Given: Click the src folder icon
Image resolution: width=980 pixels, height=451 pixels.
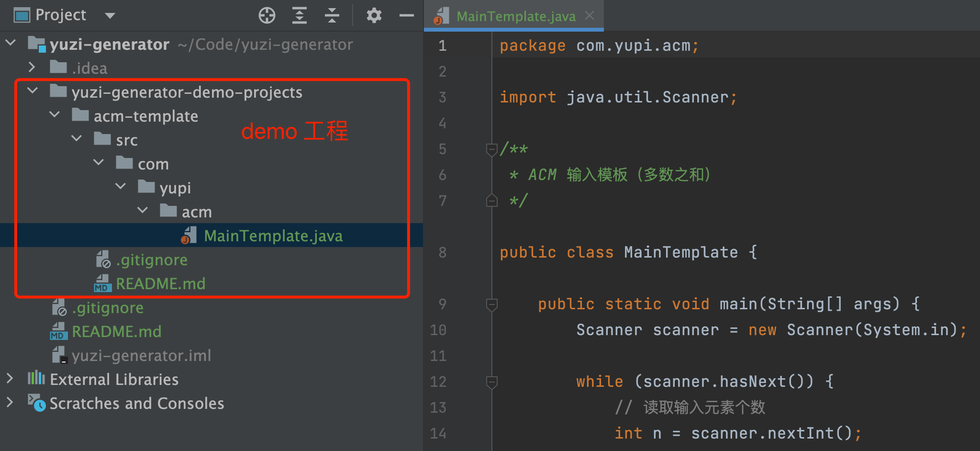Looking at the screenshot, I should pos(102,138).
